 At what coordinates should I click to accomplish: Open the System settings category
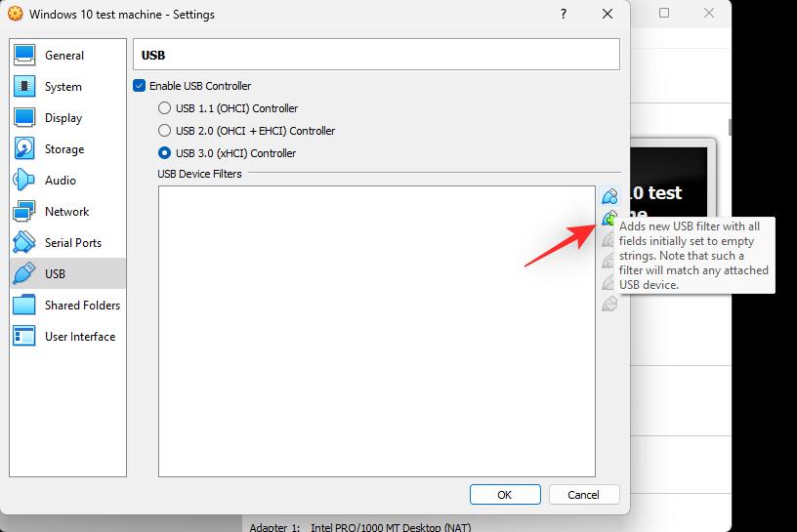(x=67, y=86)
